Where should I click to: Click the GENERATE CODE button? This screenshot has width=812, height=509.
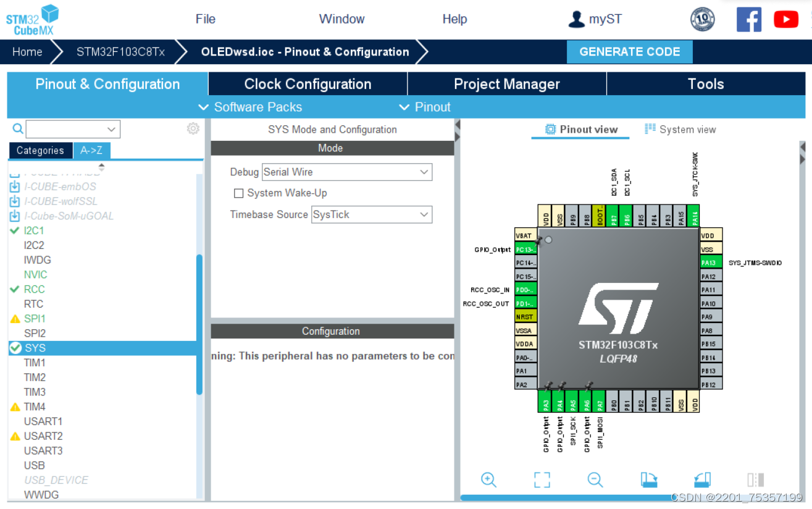(x=630, y=52)
